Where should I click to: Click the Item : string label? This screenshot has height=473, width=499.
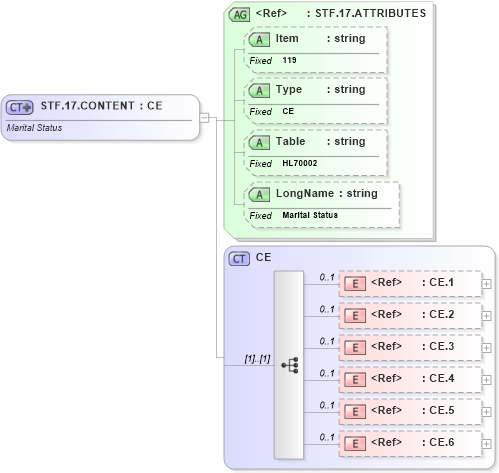(x=320, y=39)
